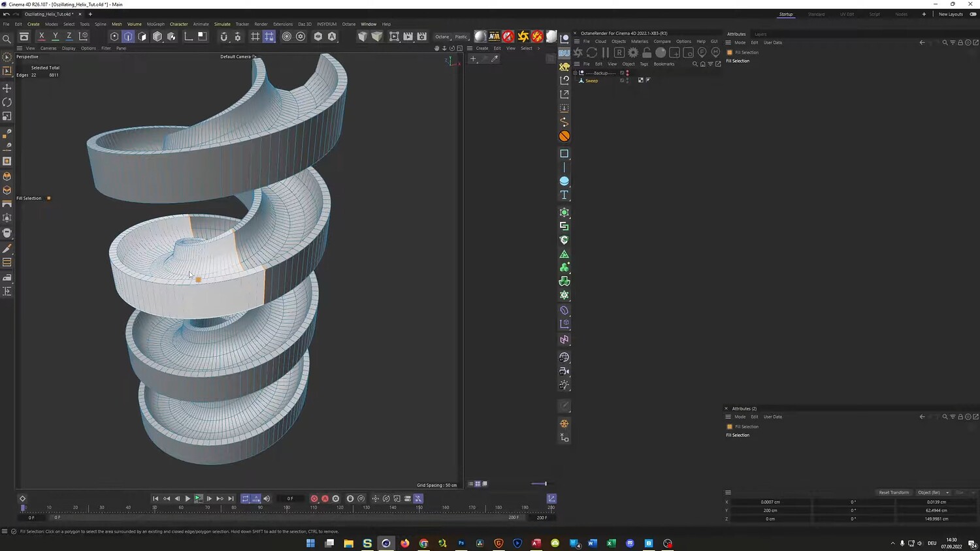Jump to the end of the timeline
The image size is (980, 551).
point(231,499)
